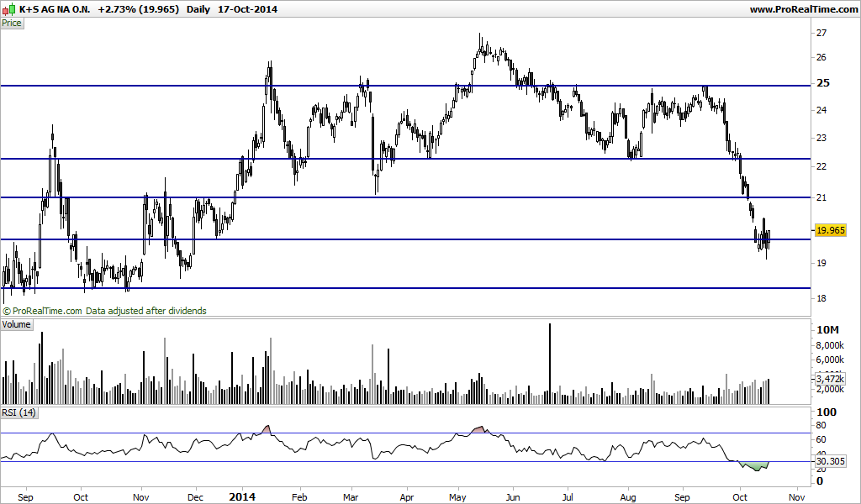Image resolution: width=861 pixels, height=504 pixels.
Task: Click the May label on the time axis
Action: coord(457,497)
